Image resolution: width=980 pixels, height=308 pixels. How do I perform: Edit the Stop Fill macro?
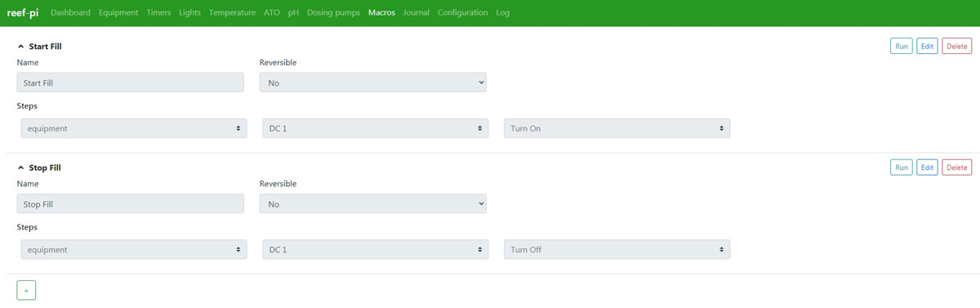point(927,167)
